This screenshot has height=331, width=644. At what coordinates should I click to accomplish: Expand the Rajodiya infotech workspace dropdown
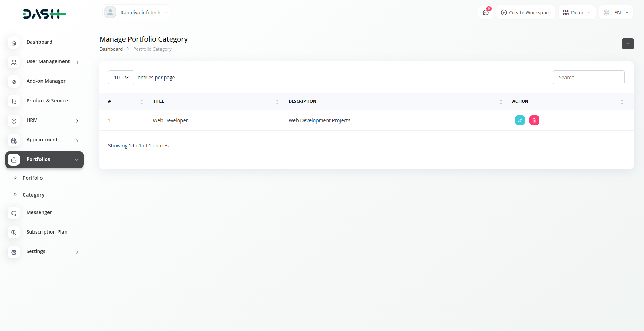137,13
